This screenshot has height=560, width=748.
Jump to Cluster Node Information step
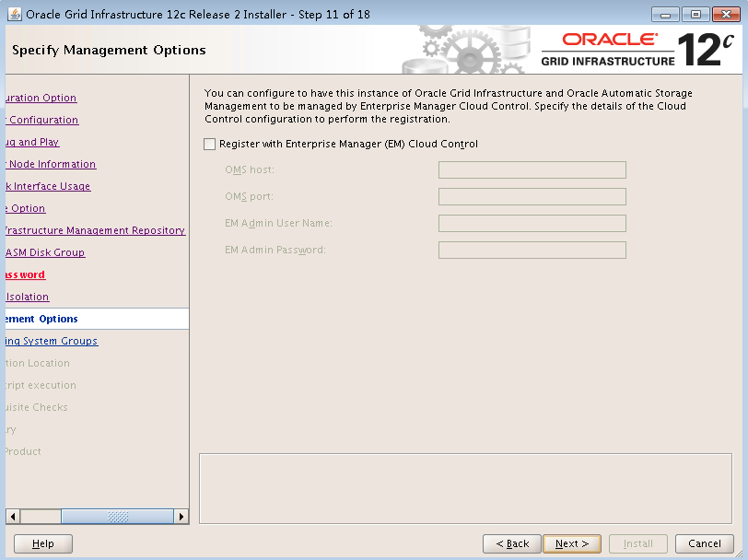point(51,164)
